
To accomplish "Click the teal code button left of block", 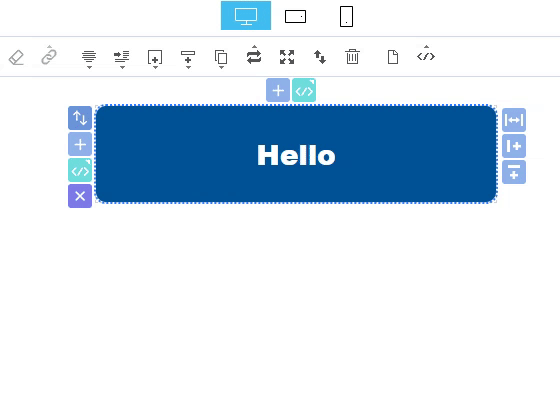I will [x=80, y=170].
